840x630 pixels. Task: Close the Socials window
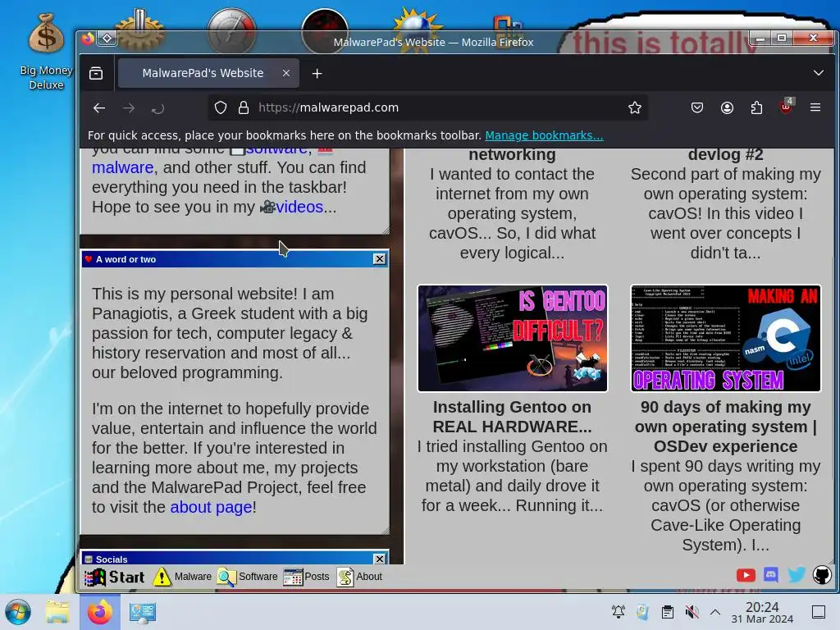pos(379,559)
